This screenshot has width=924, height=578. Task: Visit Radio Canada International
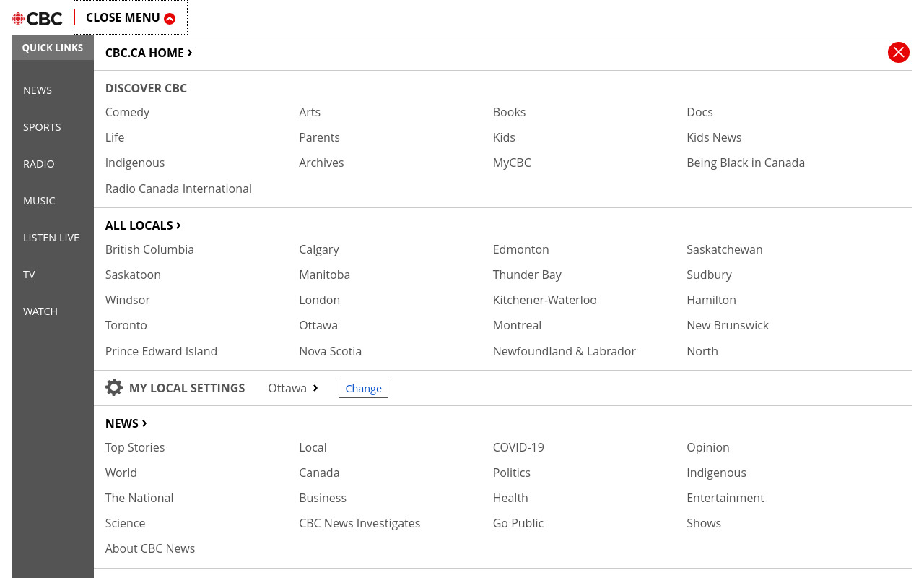(178, 189)
